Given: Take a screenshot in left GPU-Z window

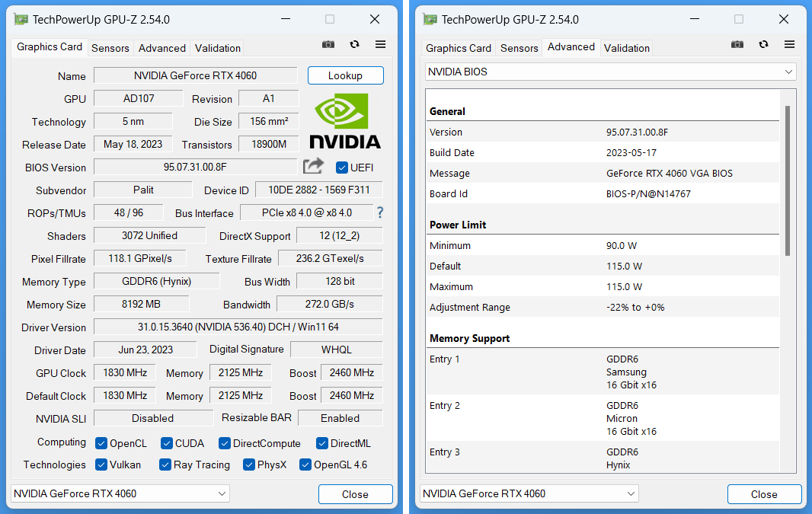Looking at the screenshot, I should [x=328, y=44].
